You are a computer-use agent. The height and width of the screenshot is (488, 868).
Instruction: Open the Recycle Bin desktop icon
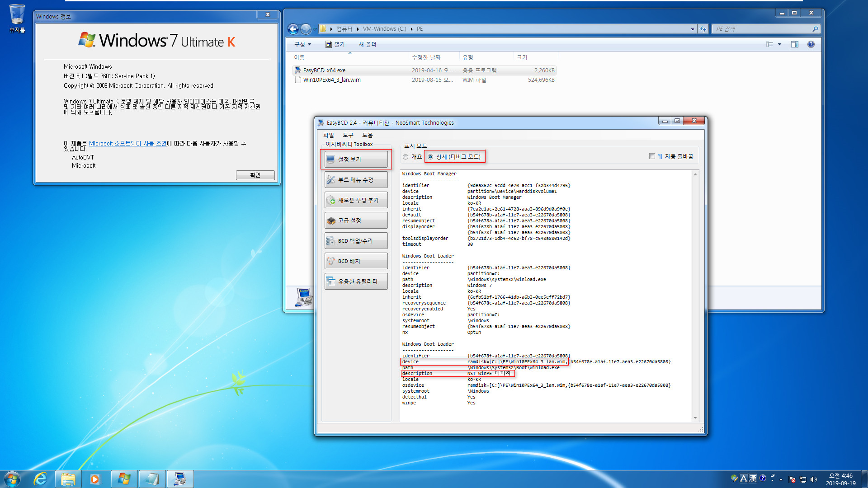click(17, 18)
